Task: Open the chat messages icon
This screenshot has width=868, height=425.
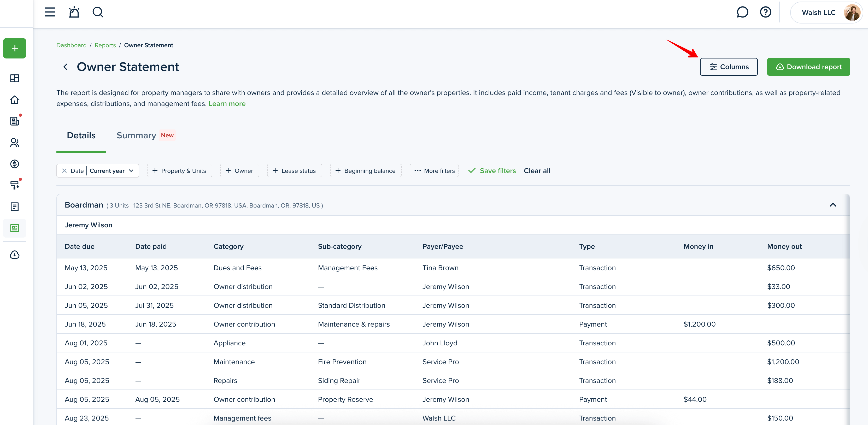Action: (742, 12)
